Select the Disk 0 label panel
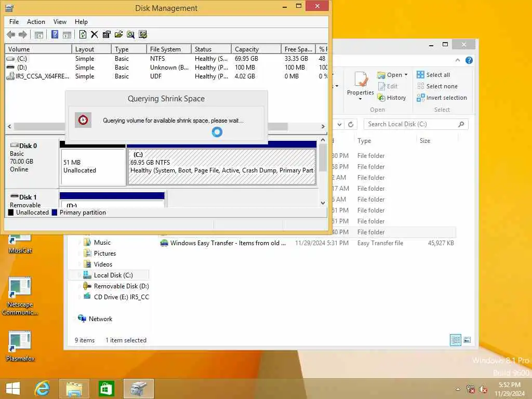 [32, 163]
